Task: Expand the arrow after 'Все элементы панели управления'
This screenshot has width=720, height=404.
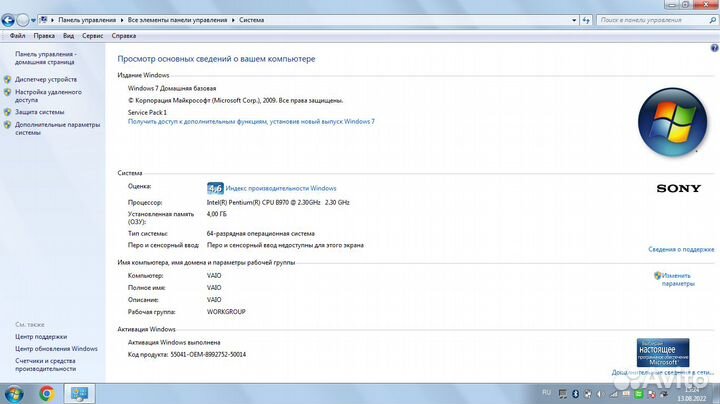Action: click(233, 20)
